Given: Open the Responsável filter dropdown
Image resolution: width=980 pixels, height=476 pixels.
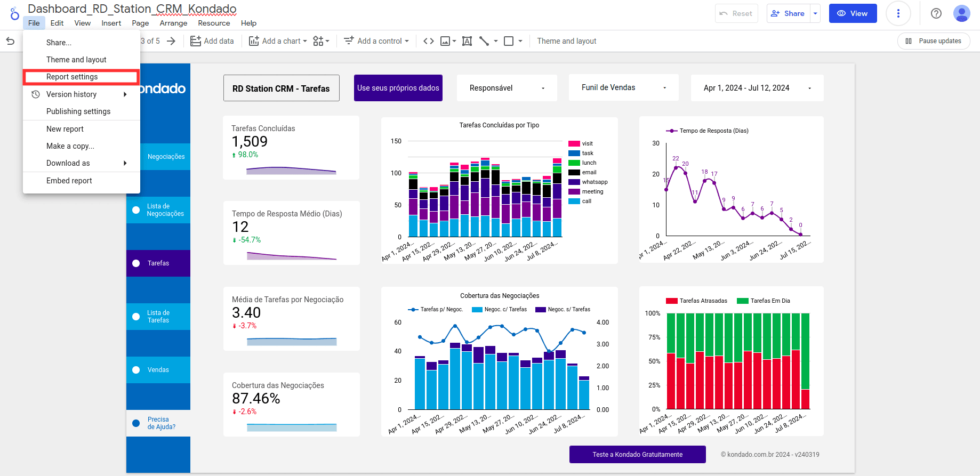Looking at the screenshot, I should click(x=507, y=88).
